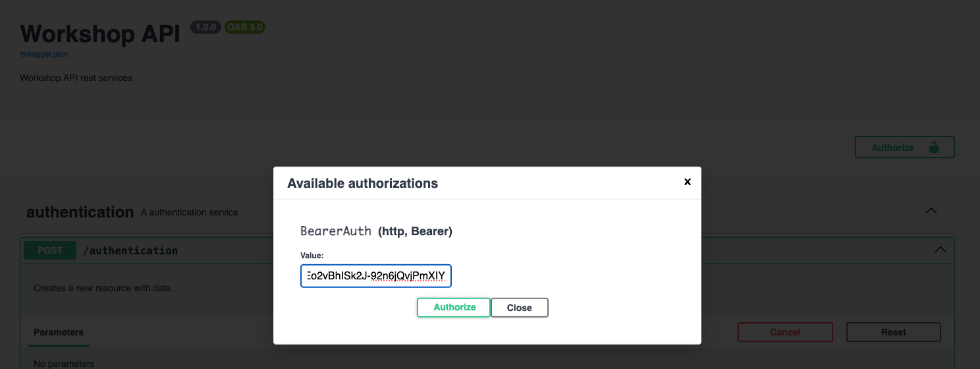Focus the BearerAuth Value input field

(x=375, y=276)
